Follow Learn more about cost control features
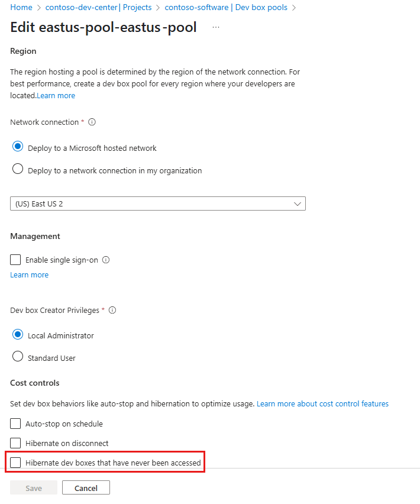Image resolution: width=420 pixels, height=504 pixels. [x=322, y=403]
